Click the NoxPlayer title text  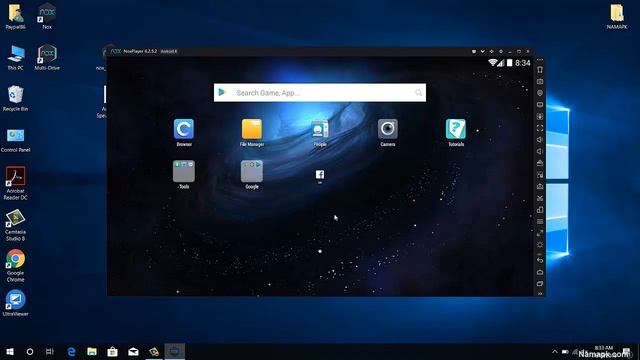tap(140, 51)
